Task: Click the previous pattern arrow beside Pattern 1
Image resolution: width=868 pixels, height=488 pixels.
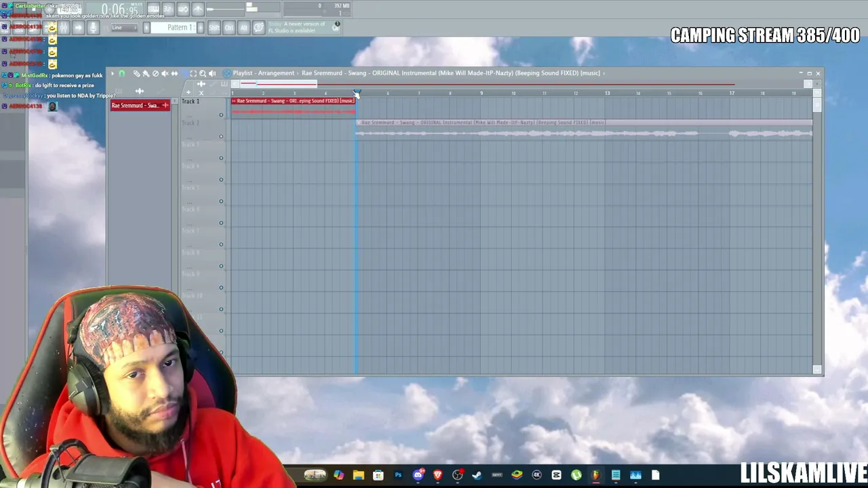Action: 146,28
